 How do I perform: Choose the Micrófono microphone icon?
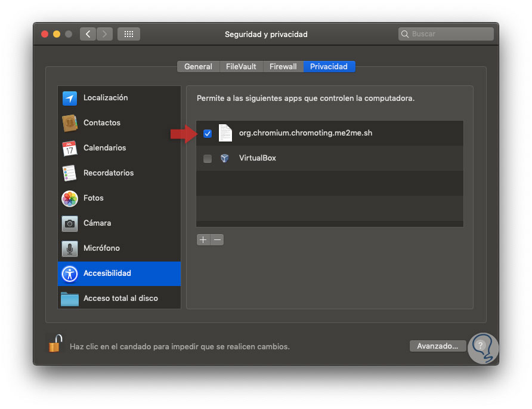coord(70,248)
